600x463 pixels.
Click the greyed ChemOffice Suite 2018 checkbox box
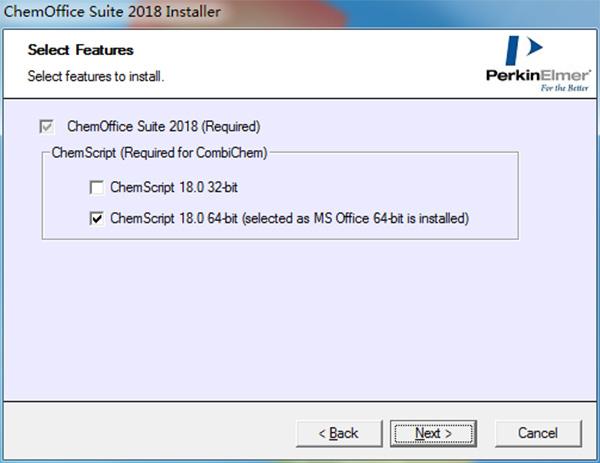pos(47,127)
